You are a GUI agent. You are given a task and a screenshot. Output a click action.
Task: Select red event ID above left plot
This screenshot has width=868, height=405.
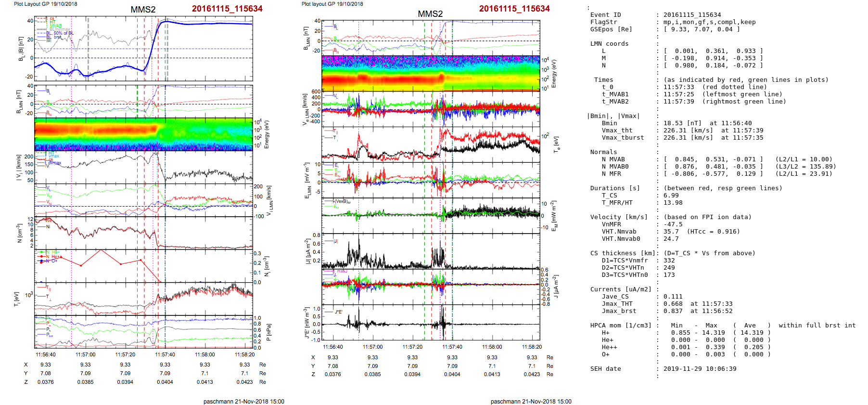tap(227, 9)
